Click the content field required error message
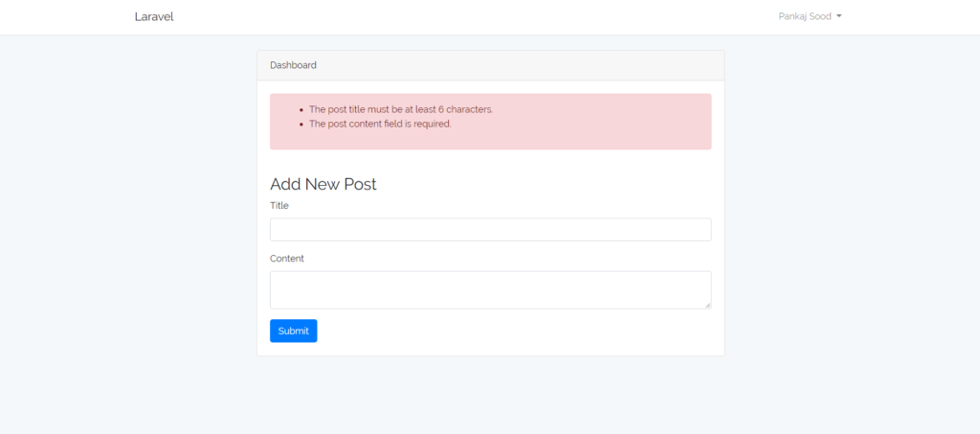Screen dimensions: 980x434 point(380,124)
